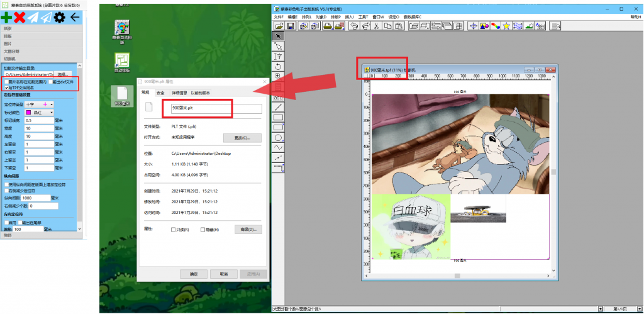This screenshot has height=314, width=644.
Task: Expand the 纸张 panel section
Action: pos(41,29)
